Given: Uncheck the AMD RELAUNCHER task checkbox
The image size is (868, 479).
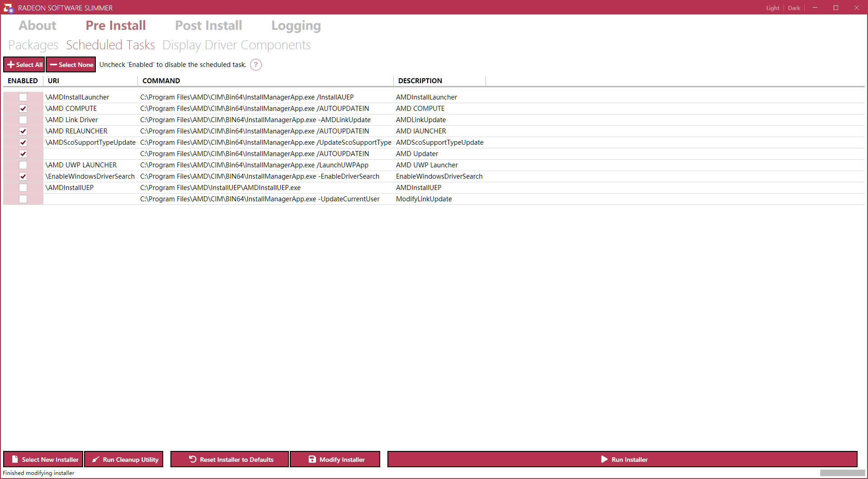Looking at the screenshot, I should [x=23, y=131].
